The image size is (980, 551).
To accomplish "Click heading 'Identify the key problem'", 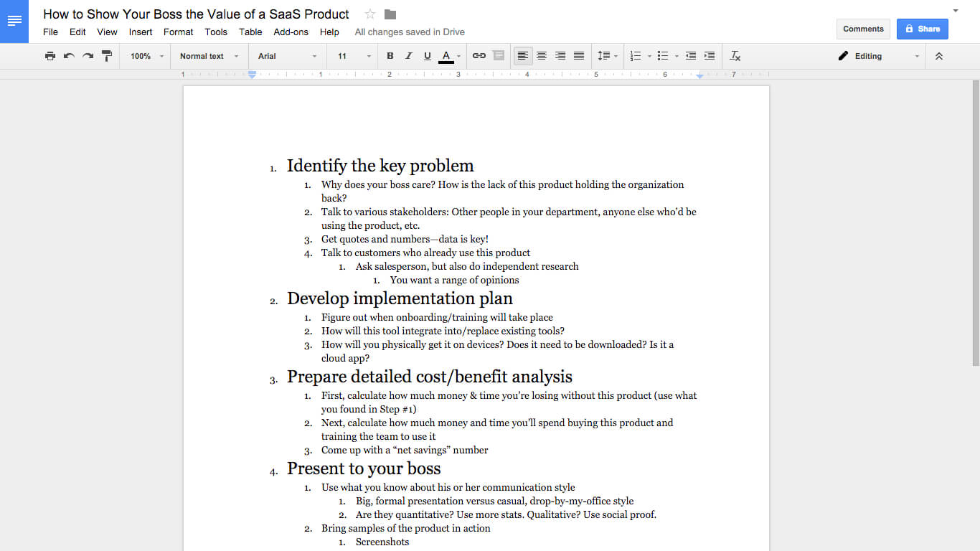I will coord(380,166).
